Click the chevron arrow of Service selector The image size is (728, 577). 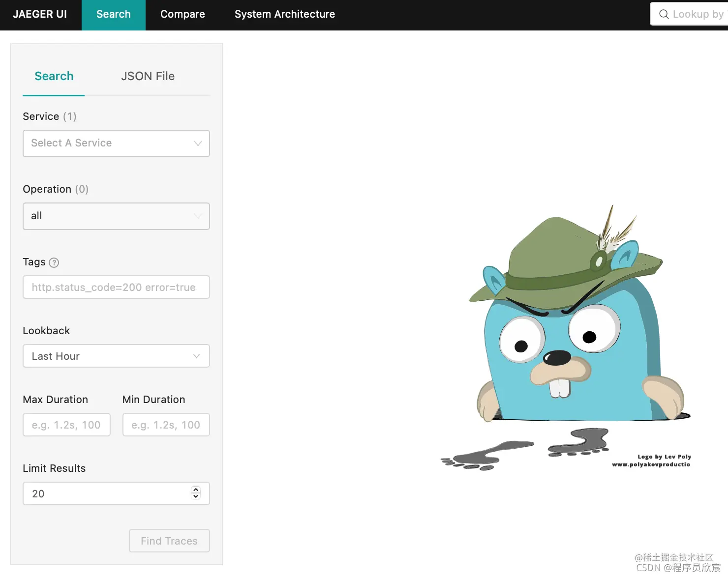point(198,144)
